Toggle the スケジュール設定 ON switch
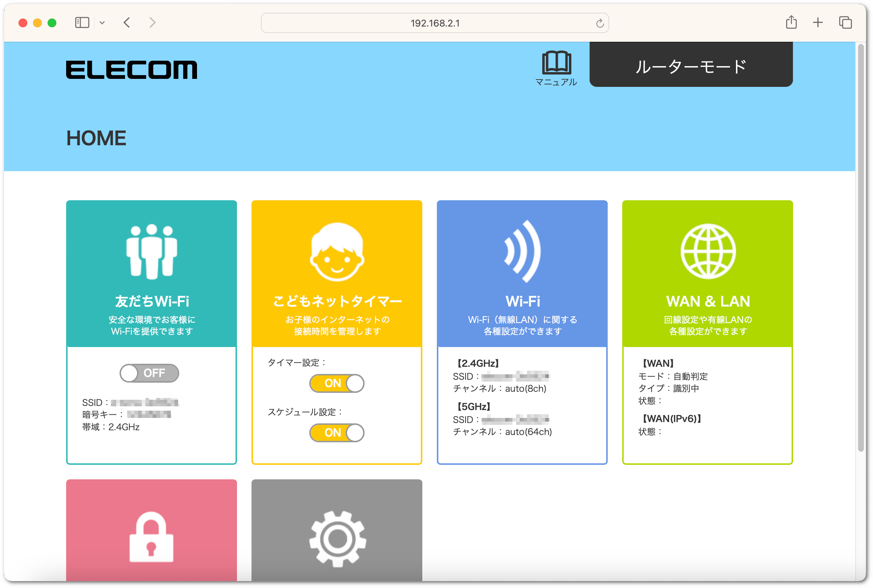Image resolution: width=873 pixels, height=588 pixels. click(x=337, y=433)
